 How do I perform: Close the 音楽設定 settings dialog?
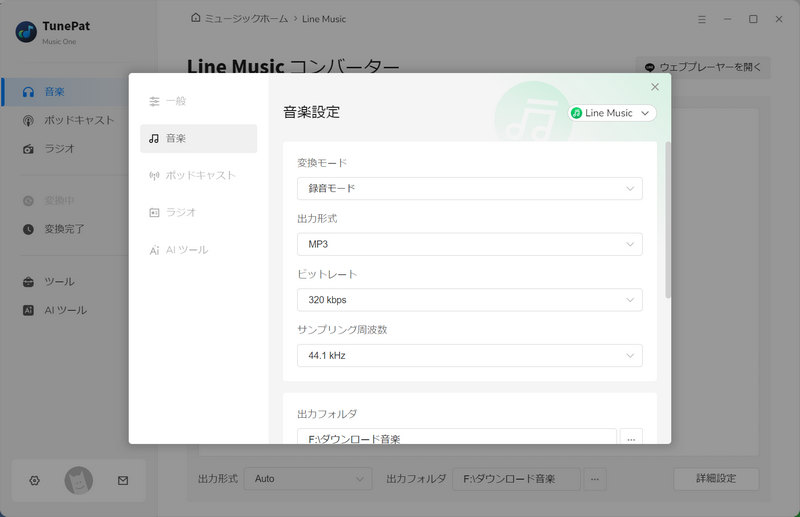pos(655,87)
